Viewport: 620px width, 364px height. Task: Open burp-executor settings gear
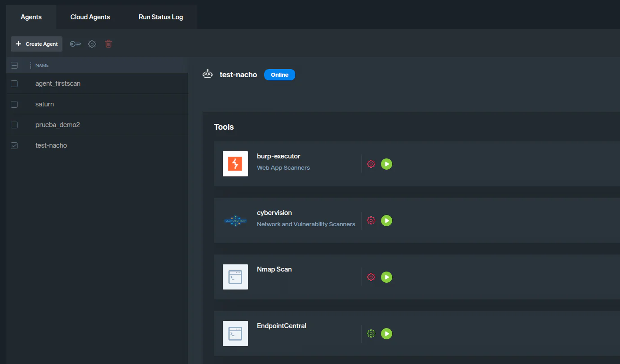point(371,164)
